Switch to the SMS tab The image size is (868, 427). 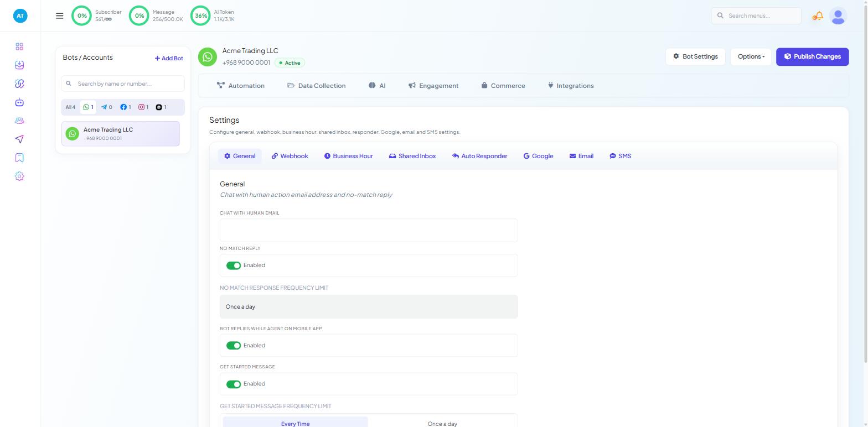tap(620, 156)
